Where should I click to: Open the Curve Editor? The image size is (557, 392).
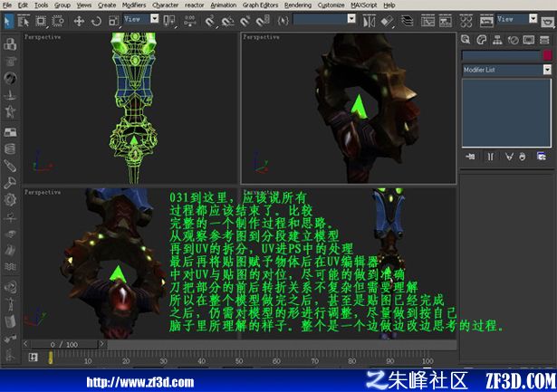pyautogui.click(x=427, y=22)
